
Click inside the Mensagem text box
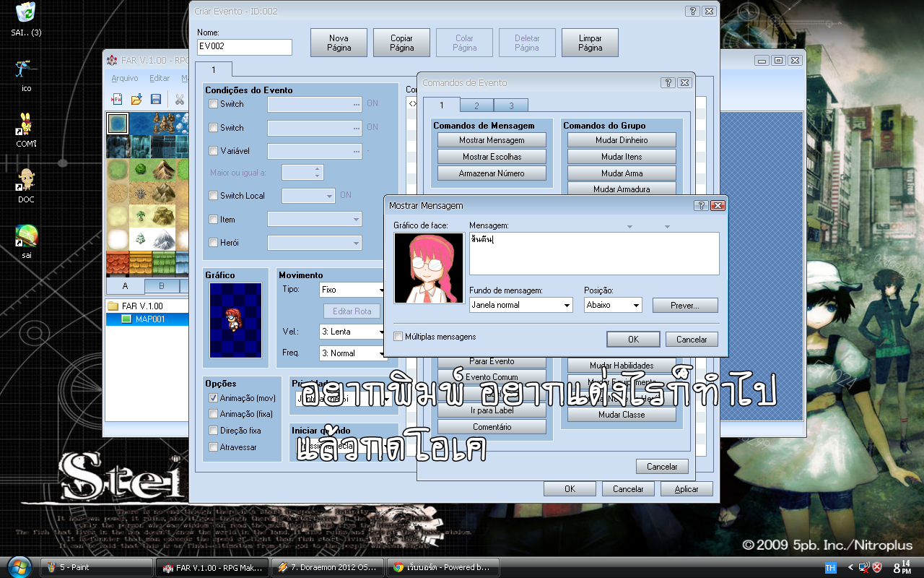coord(594,254)
